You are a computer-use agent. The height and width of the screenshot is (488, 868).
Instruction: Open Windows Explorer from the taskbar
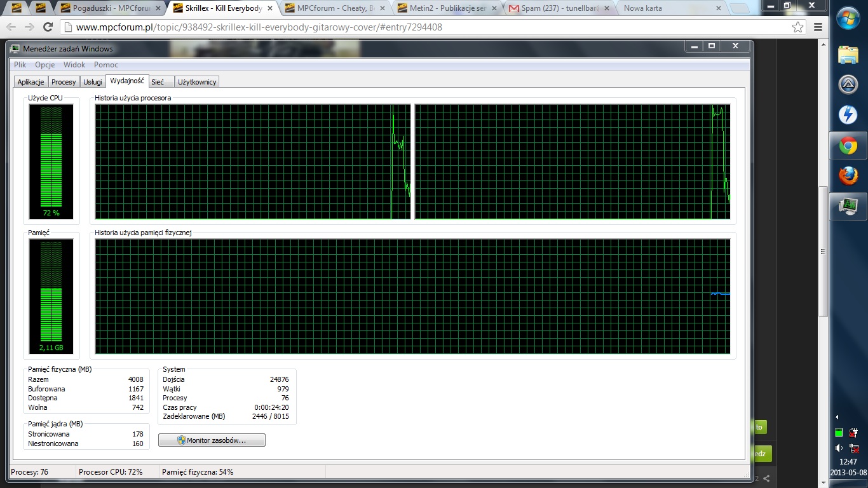point(848,55)
